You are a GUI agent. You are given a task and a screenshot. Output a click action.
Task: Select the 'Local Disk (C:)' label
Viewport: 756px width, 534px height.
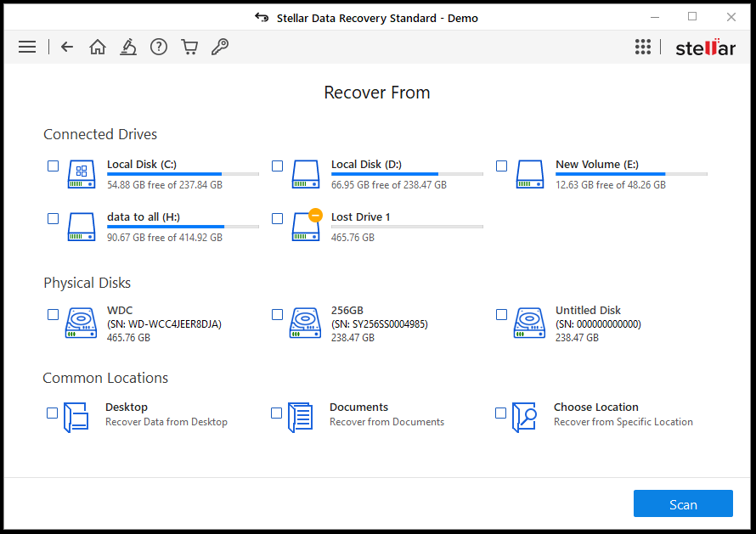[142, 165]
